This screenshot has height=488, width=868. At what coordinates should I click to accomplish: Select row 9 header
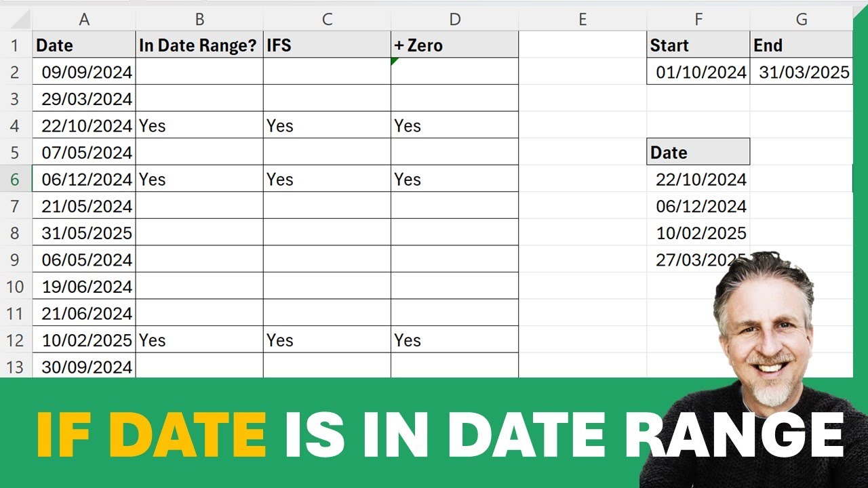pyautogui.click(x=16, y=260)
